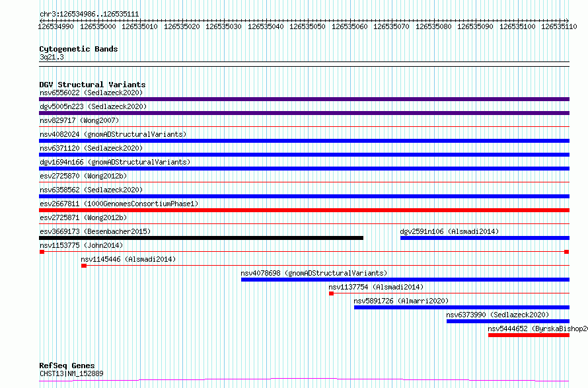Select the nsv6371120 (Sedlazeck2020) label
The height and width of the screenshot is (388, 588).
(91, 148)
